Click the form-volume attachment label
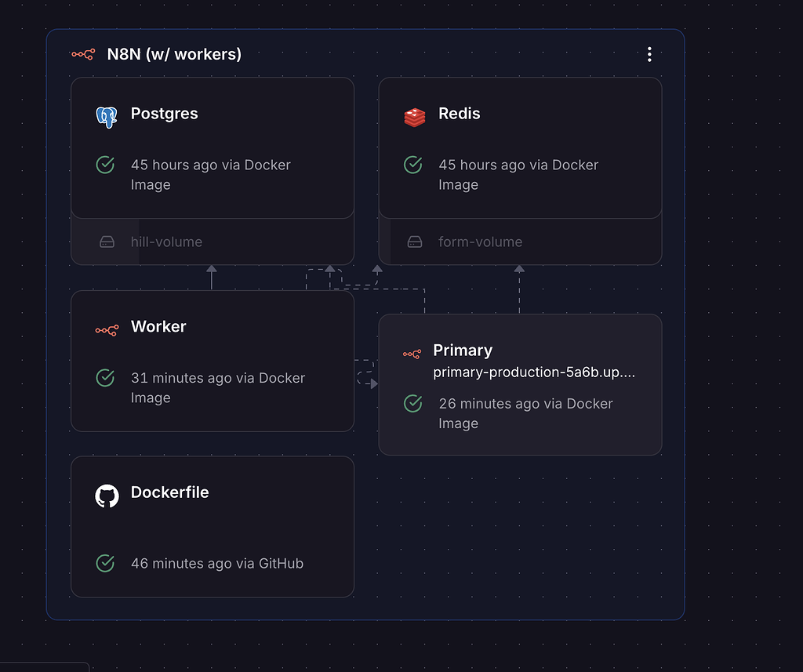 pyautogui.click(x=480, y=242)
